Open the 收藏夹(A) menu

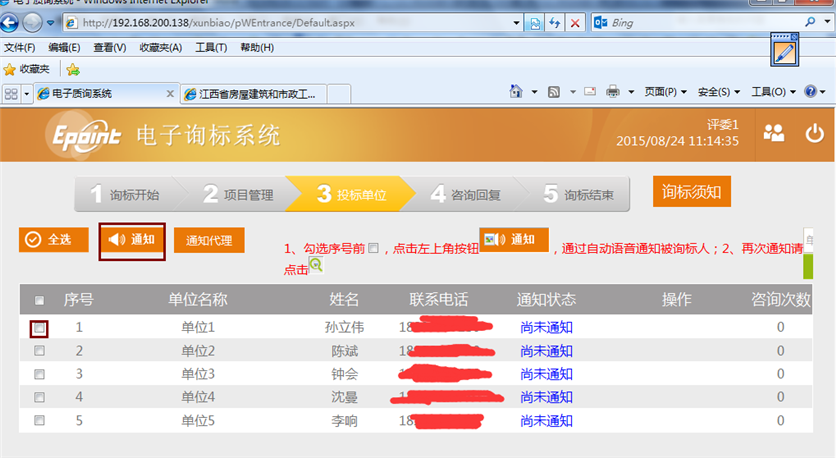pos(160,47)
